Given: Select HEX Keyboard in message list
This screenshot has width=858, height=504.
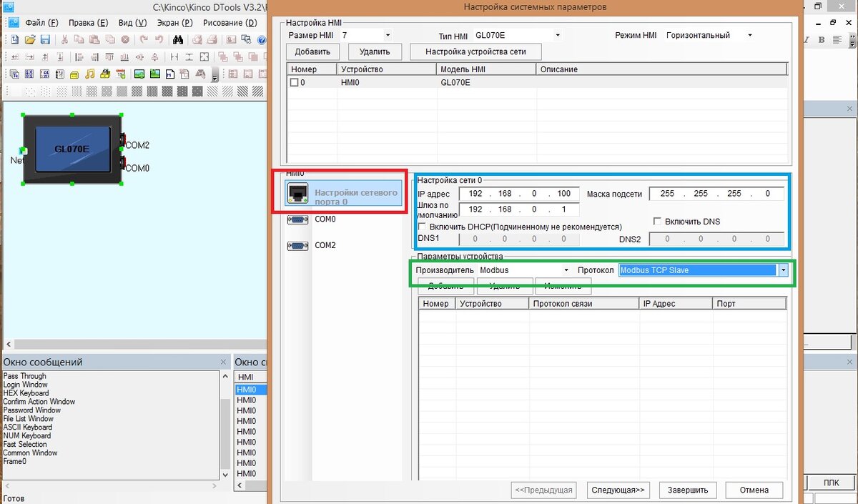Looking at the screenshot, I should [26, 393].
